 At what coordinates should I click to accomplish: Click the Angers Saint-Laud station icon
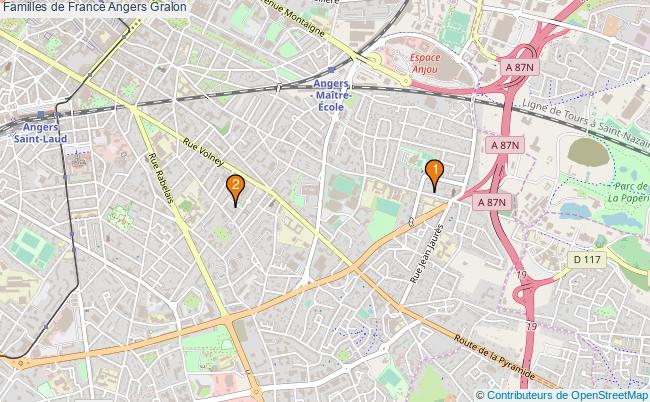tap(41, 114)
